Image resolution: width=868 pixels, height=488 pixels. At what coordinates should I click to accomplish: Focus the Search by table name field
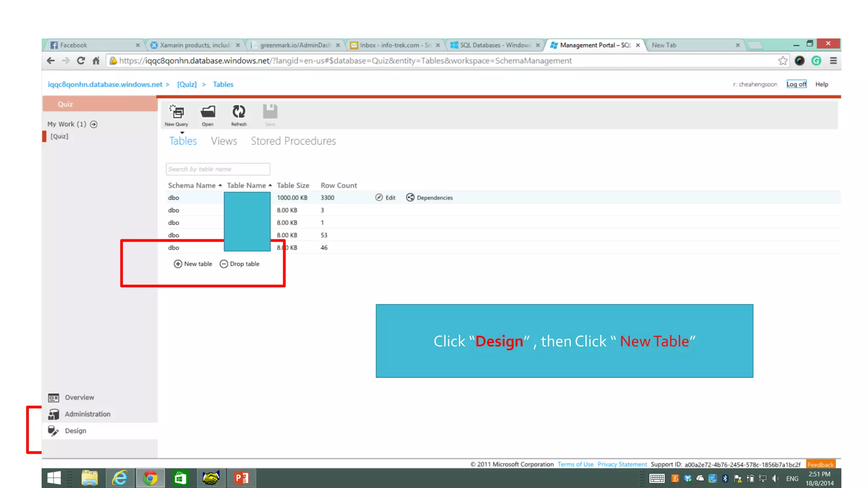click(218, 169)
